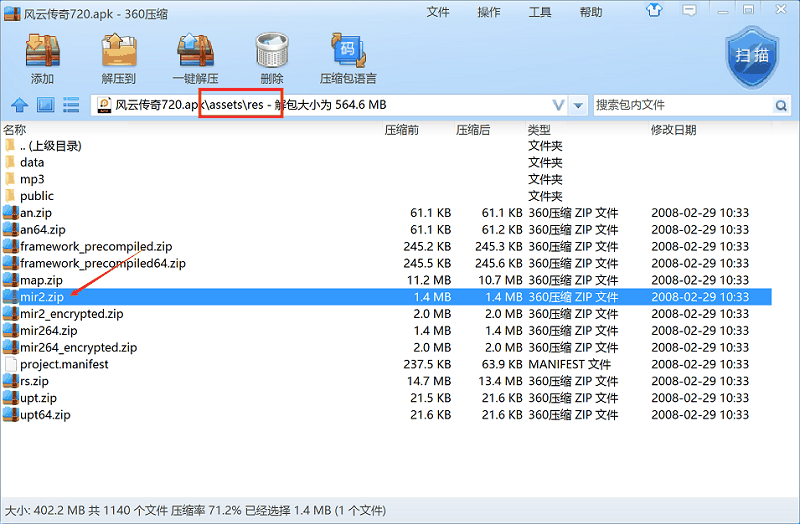Click the upt64.zip archive icon
The image size is (800, 524).
[x=11, y=414]
